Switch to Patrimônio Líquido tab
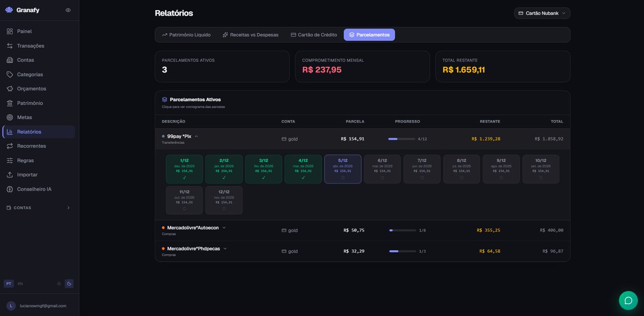Screen dimensions: 644x316 (186, 35)
